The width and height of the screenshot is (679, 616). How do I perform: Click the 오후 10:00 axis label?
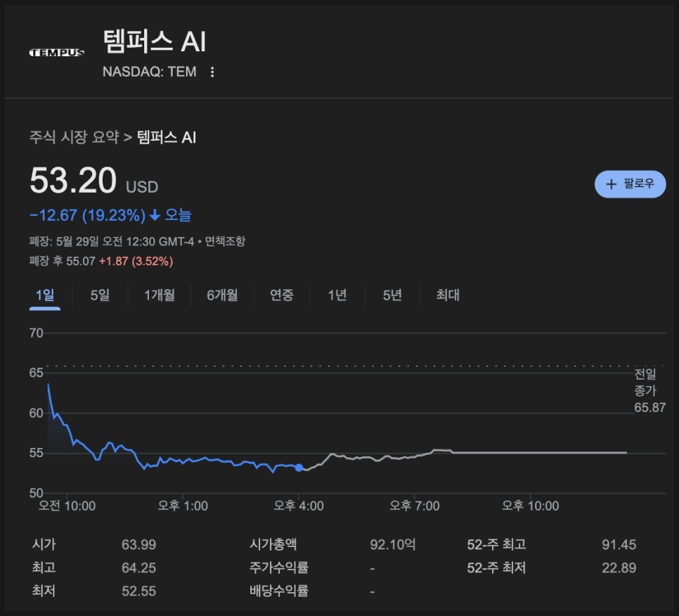coord(531,506)
